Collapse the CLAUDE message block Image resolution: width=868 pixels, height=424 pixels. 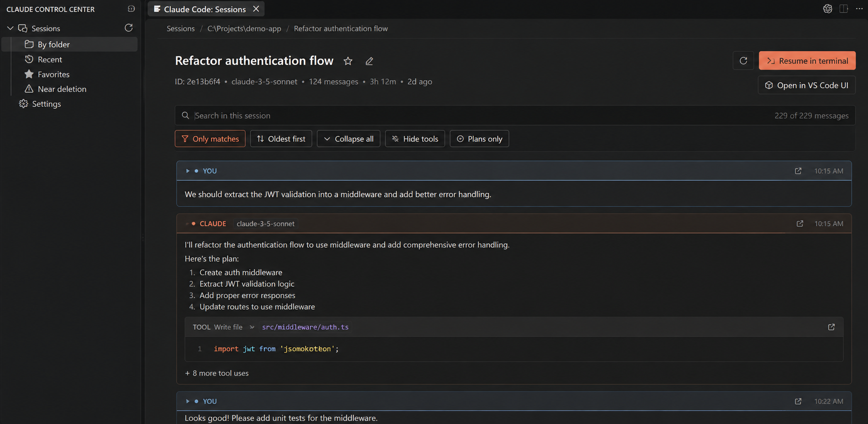pos(187,224)
